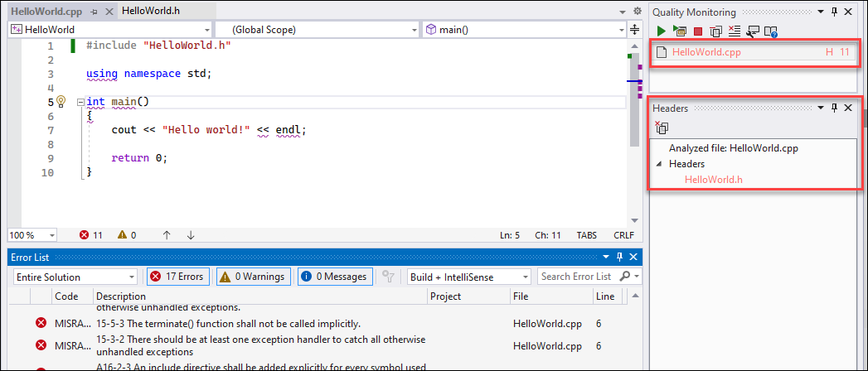This screenshot has height=371, width=868.
Task: Click the editor vertical scrollbar thumb
Action: tap(635, 99)
